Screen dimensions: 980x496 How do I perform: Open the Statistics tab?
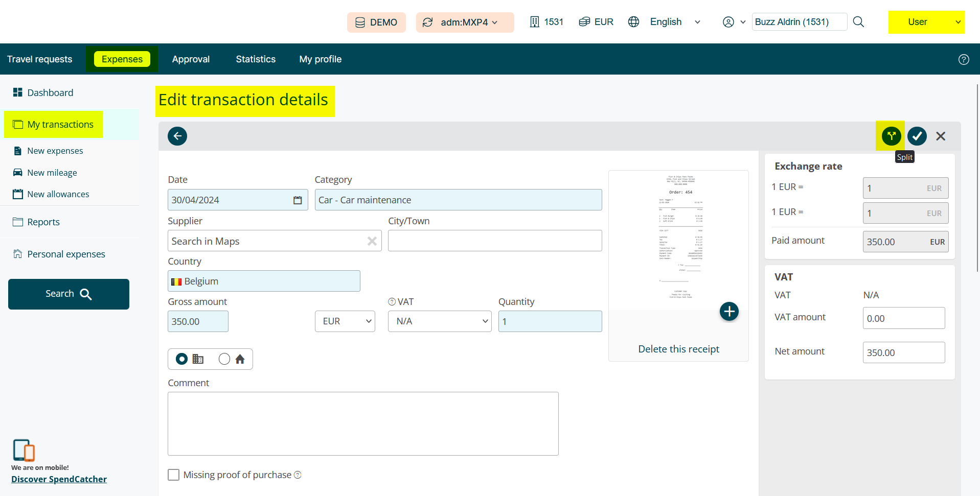[256, 59]
